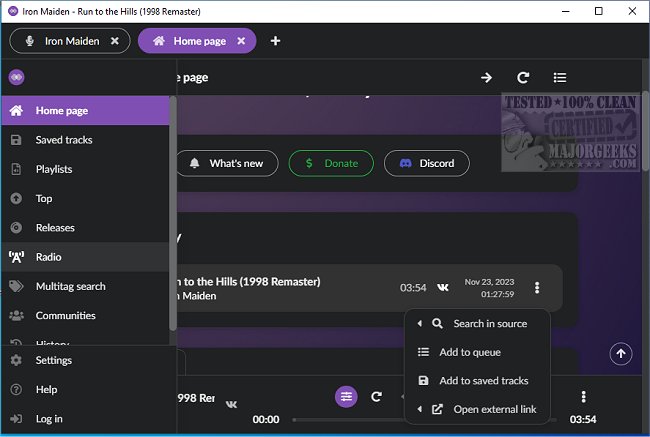This screenshot has width=650, height=437.
Task: Navigate forward with the arrow icon
Action: pos(486,78)
